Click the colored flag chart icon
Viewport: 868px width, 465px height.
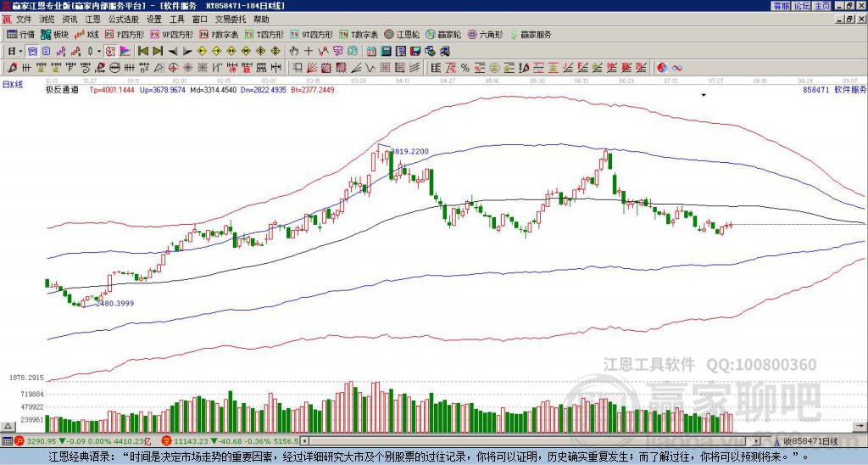click(x=125, y=52)
